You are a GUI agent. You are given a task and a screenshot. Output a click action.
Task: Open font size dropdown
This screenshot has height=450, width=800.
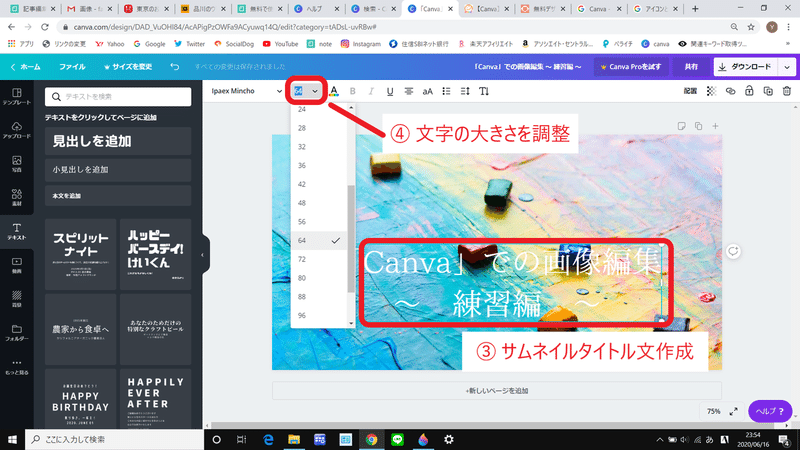[x=306, y=91]
